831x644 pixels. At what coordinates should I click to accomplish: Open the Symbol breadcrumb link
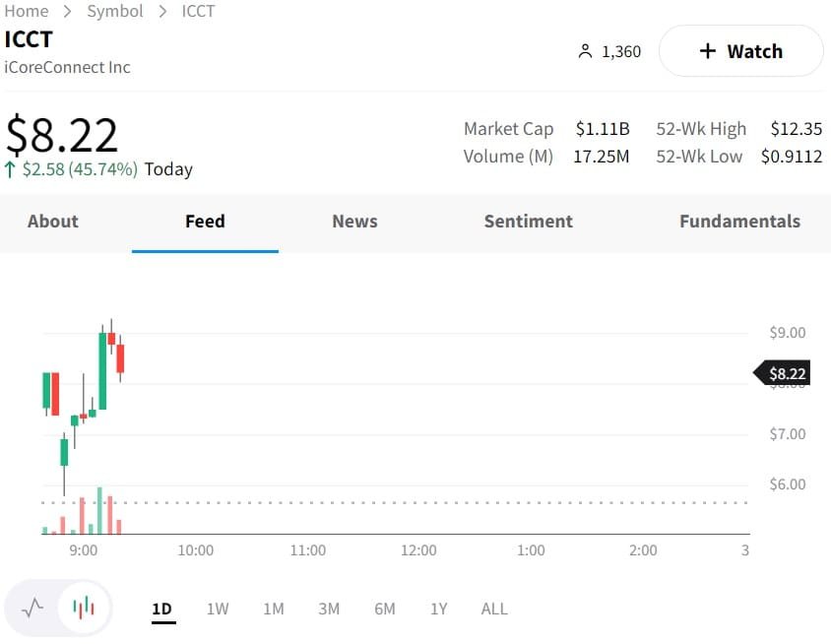tap(115, 11)
